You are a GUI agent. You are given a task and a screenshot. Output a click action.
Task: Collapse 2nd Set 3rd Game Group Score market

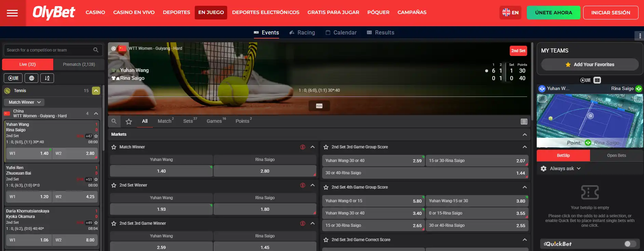pyautogui.click(x=525, y=147)
